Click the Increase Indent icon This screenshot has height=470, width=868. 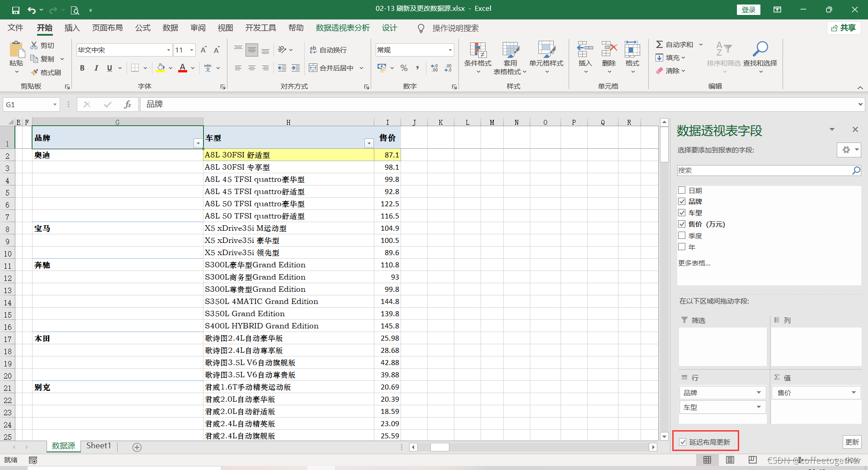(x=296, y=68)
